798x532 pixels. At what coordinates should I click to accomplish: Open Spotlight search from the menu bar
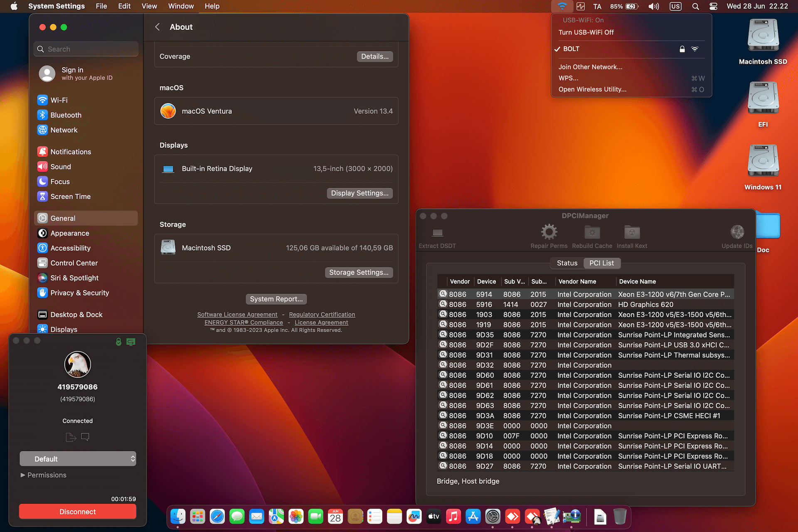click(695, 6)
